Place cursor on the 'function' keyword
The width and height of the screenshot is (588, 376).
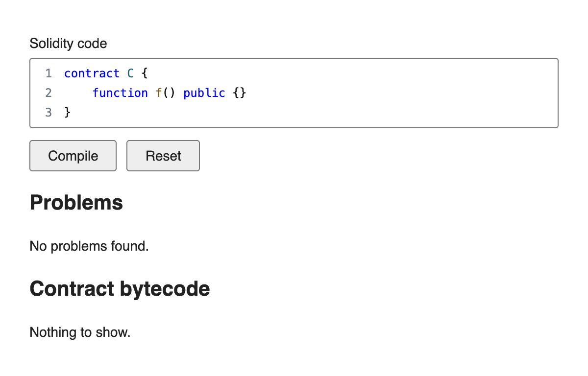(x=120, y=93)
